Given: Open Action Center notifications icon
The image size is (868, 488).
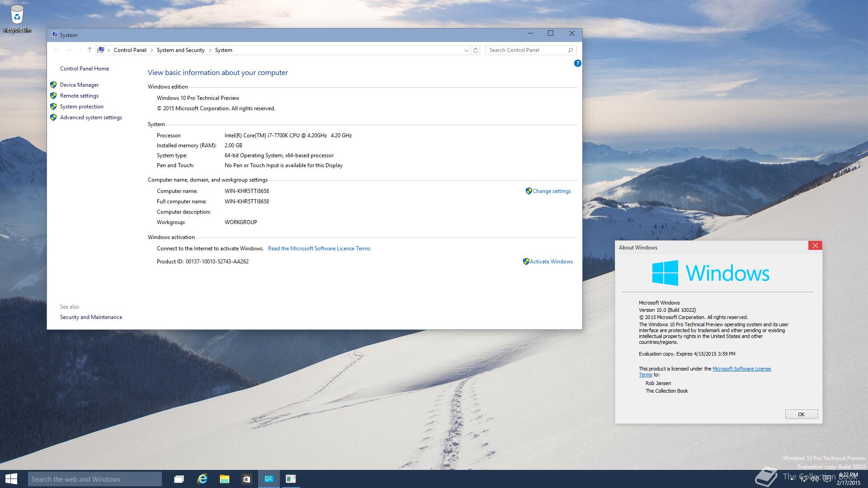Looking at the screenshot, I should (x=827, y=479).
